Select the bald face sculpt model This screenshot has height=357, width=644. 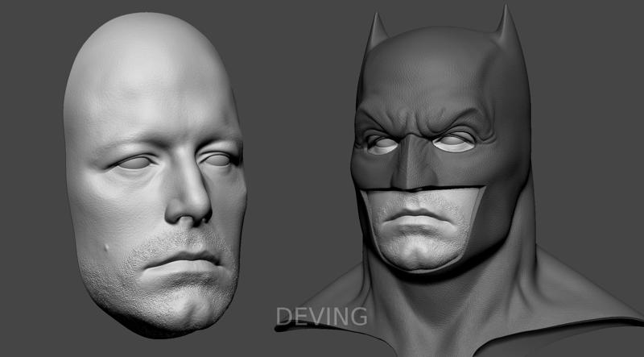(x=155, y=175)
